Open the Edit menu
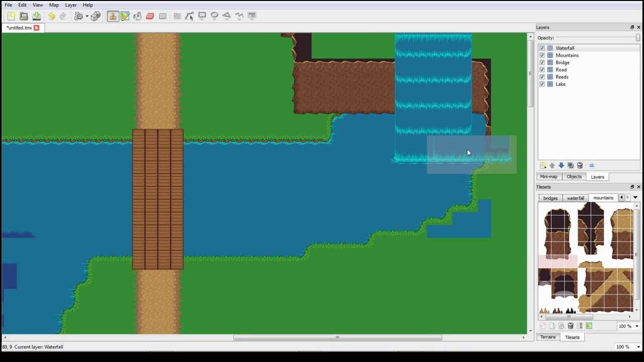Image resolution: width=644 pixels, height=362 pixels. click(x=22, y=5)
